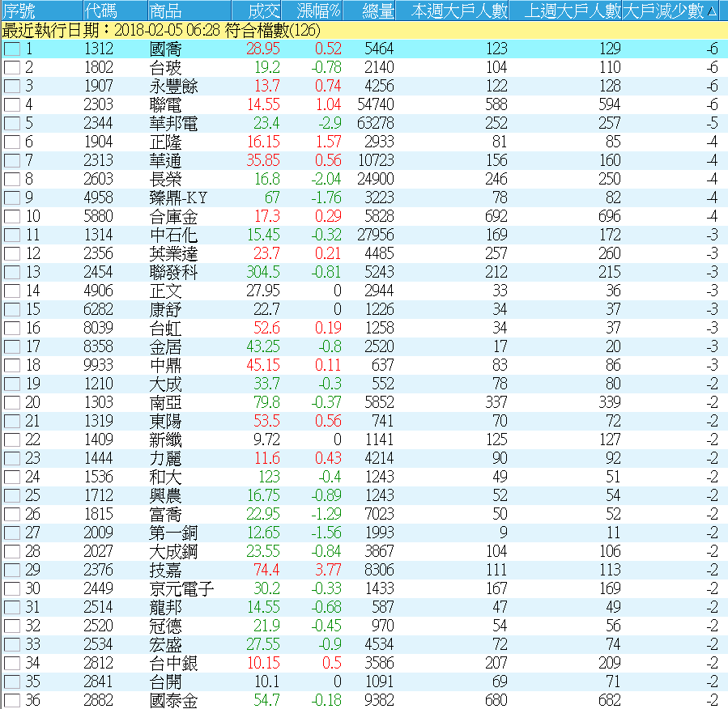Select stock name 大成鋼
The height and width of the screenshot is (709, 728).
click(173, 551)
